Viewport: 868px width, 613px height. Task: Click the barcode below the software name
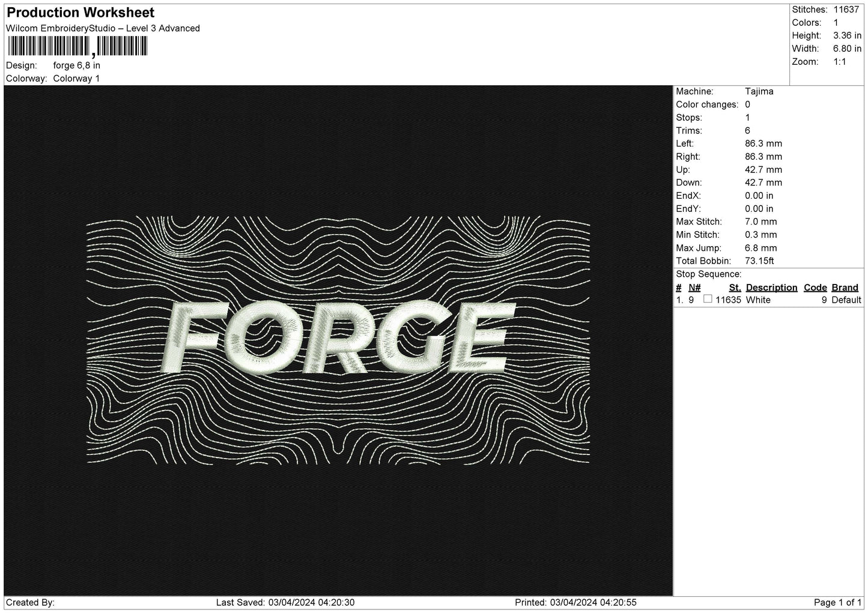tap(77, 47)
